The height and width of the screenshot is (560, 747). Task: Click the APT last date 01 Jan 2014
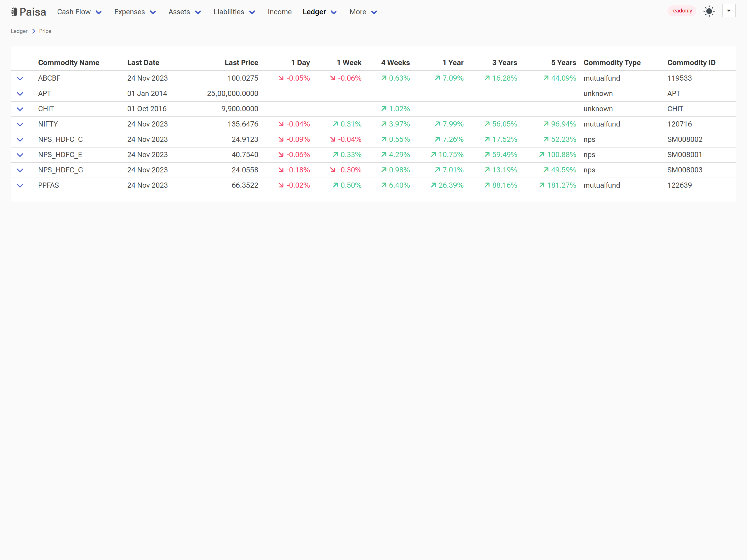point(147,94)
